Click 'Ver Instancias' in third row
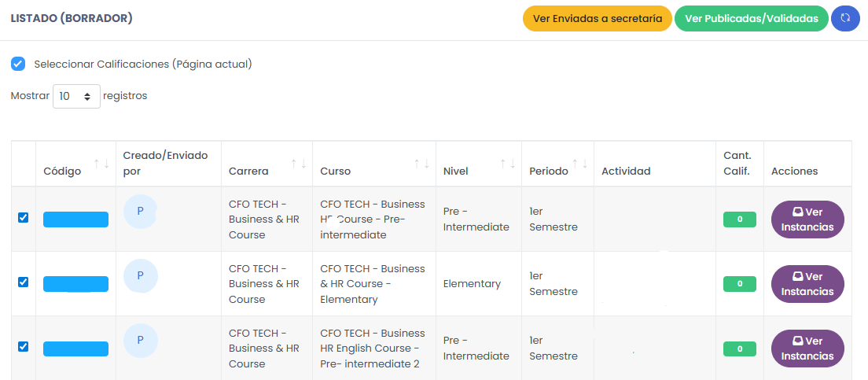The height and width of the screenshot is (380, 868). (x=807, y=349)
